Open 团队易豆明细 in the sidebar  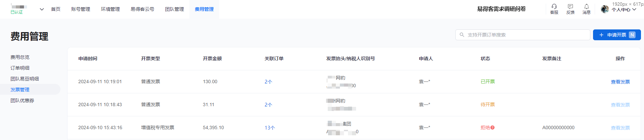point(25,79)
